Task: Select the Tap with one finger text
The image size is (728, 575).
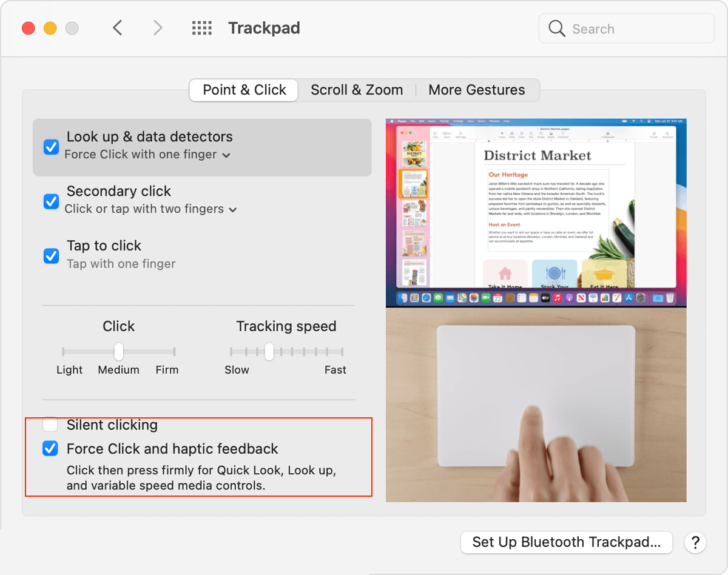Action: (121, 264)
